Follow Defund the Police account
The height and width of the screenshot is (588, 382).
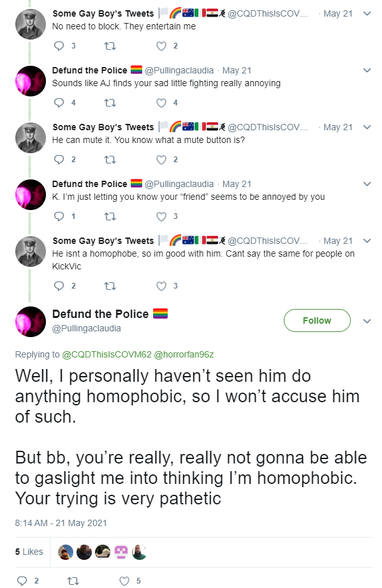pos(317,320)
